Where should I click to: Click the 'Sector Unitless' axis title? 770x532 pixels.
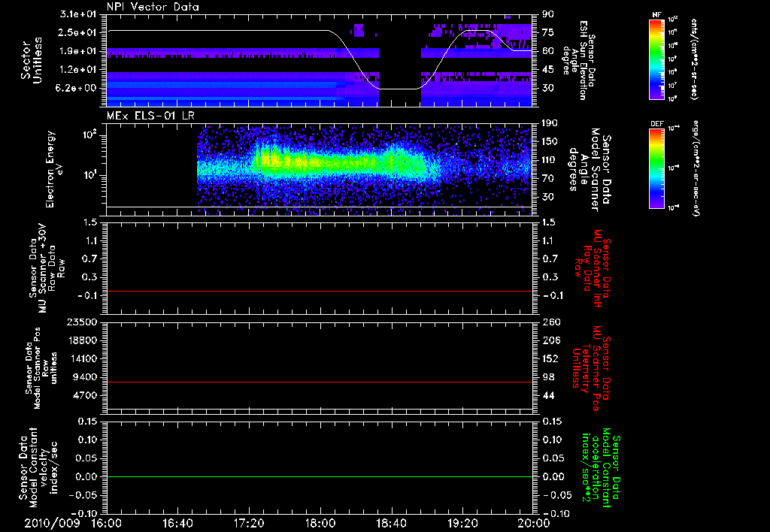tap(32, 60)
